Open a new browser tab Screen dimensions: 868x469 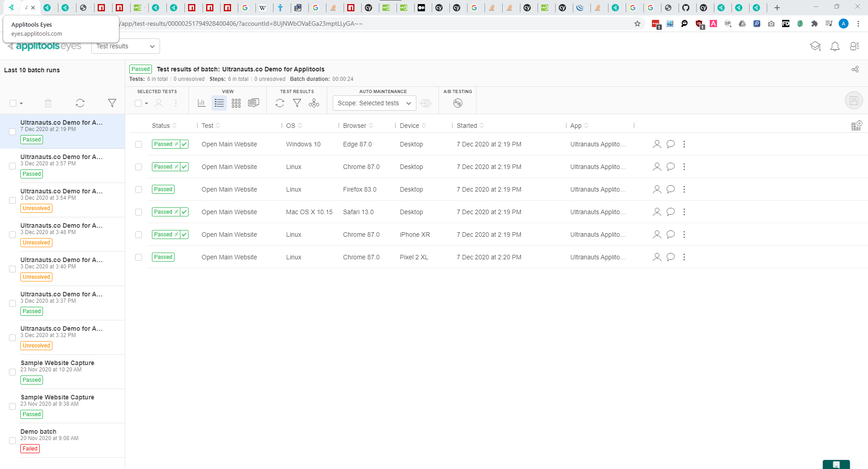(x=777, y=8)
